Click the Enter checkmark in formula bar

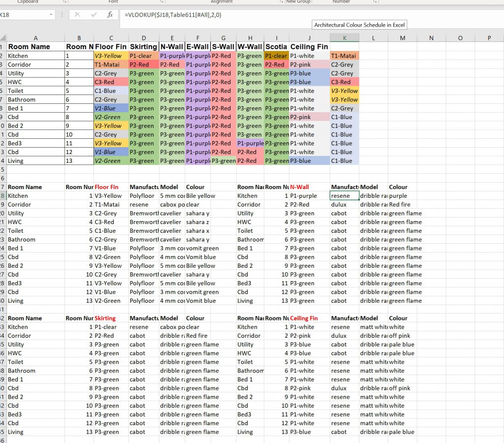(x=94, y=15)
